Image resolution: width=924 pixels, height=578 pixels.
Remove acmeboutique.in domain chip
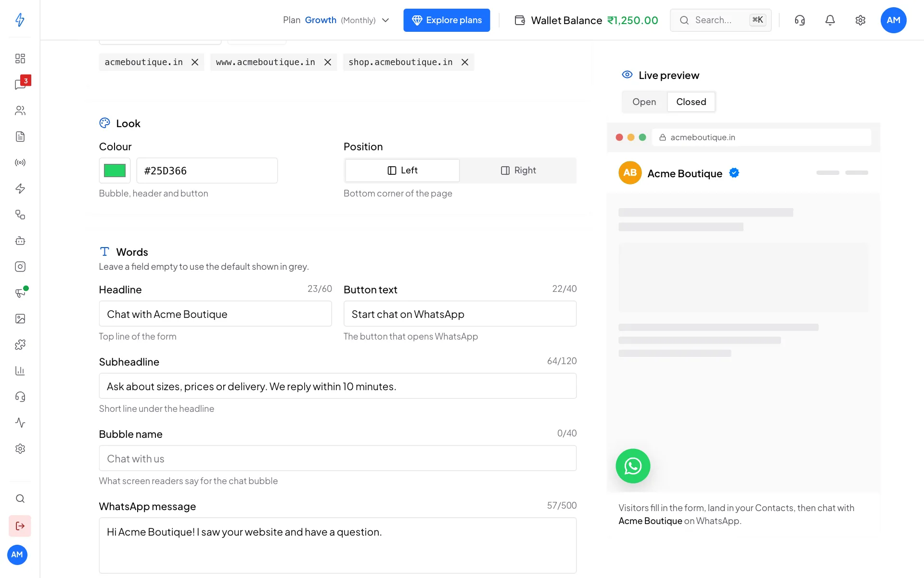pyautogui.click(x=195, y=62)
